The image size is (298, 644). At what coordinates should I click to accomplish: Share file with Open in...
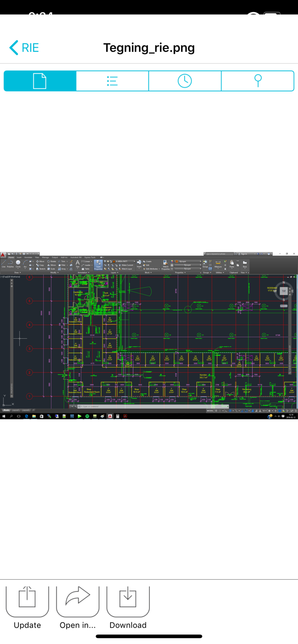(x=78, y=608)
